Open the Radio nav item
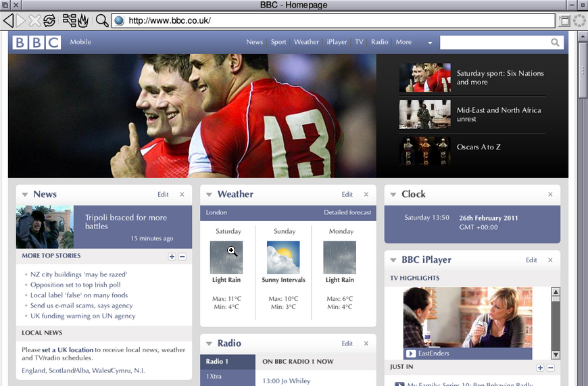 click(380, 42)
